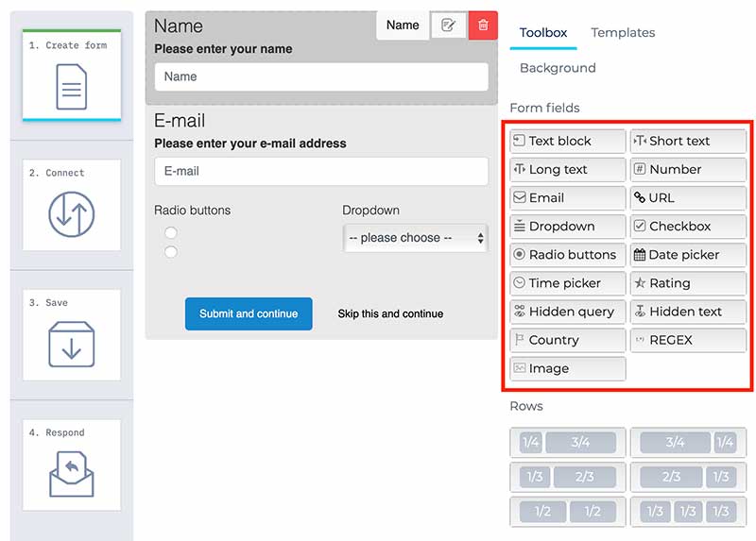Add a Dropdown field from toolbox

tap(568, 227)
